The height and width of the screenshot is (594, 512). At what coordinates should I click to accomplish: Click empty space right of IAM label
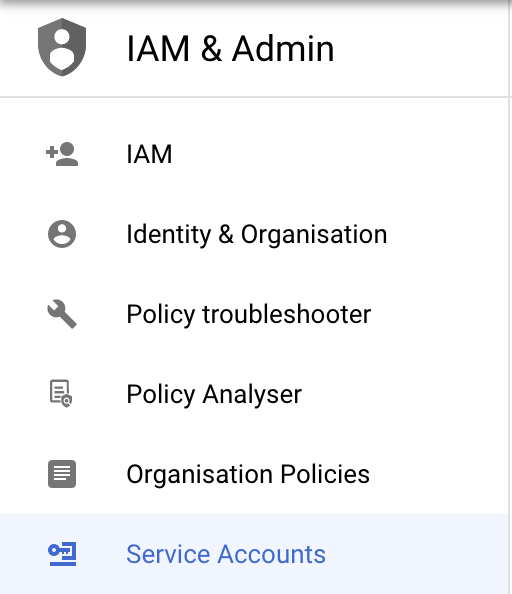tap(341, 154)
